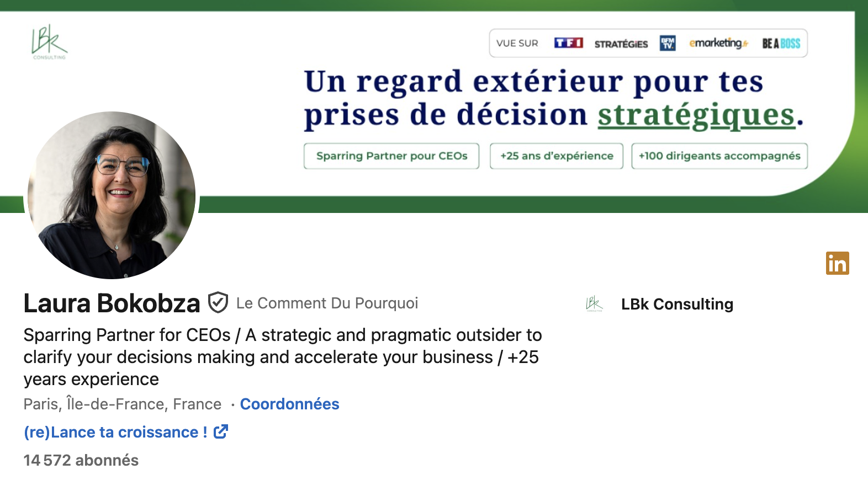View the 14 572 abonnés followers list
868x480 pixels.
(81, 460)
